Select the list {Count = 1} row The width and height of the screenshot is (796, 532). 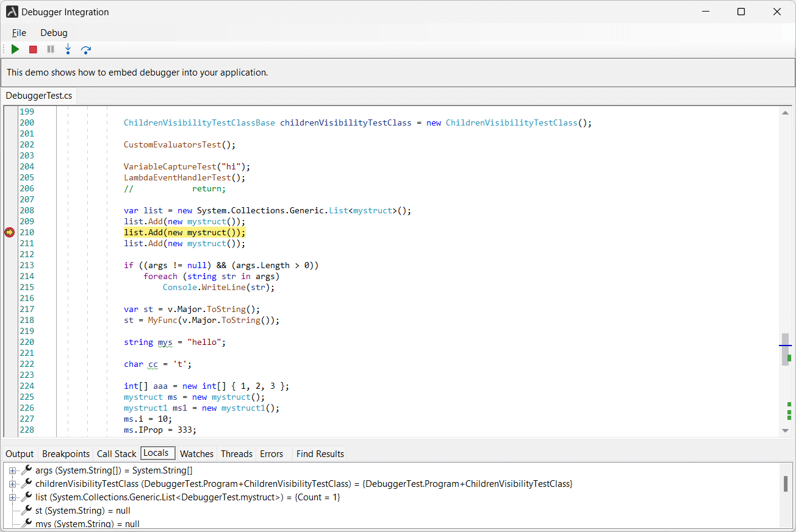point(188,497)
